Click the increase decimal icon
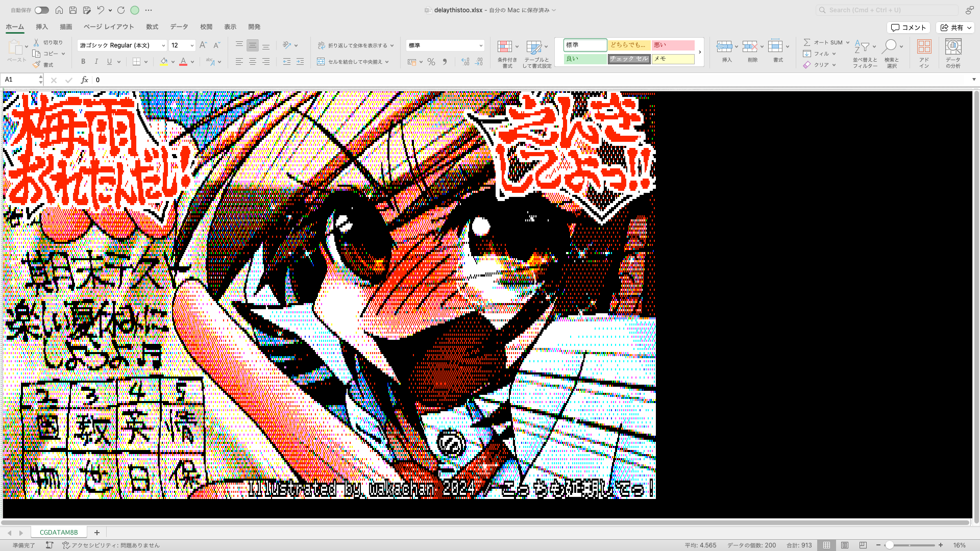 465,62
